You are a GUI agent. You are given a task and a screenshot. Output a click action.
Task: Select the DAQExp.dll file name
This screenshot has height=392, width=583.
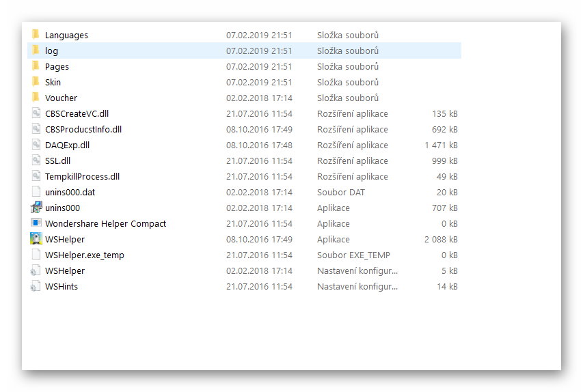pos(67,145)
